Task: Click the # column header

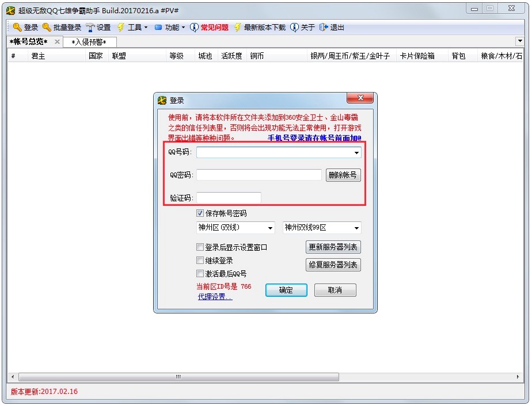Action: point(17,56)
